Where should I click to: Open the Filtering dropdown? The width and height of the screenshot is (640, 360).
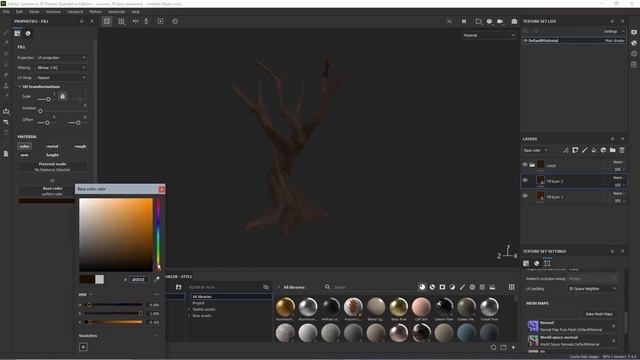click(x=61, y=68)
